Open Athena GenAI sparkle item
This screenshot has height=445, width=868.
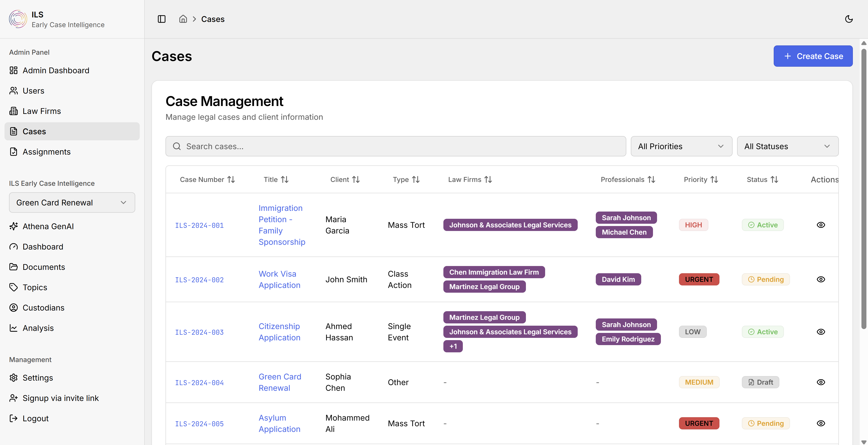pos(72,226)
